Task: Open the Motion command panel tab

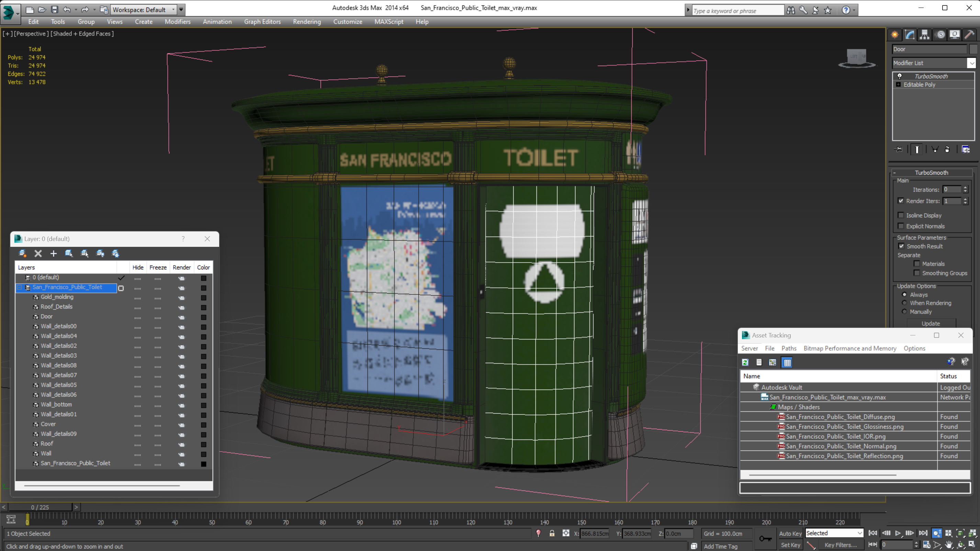Action: (x=940, y=35)
